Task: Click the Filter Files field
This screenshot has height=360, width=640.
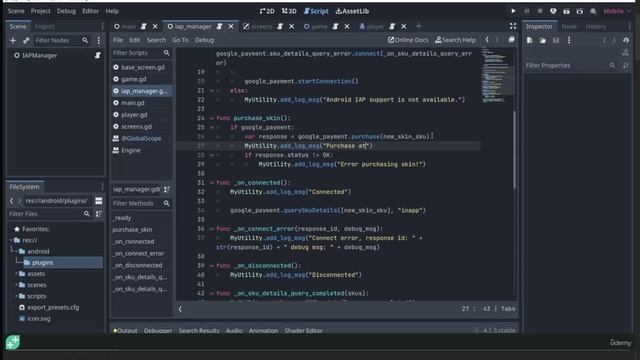Action: point(49,214)
